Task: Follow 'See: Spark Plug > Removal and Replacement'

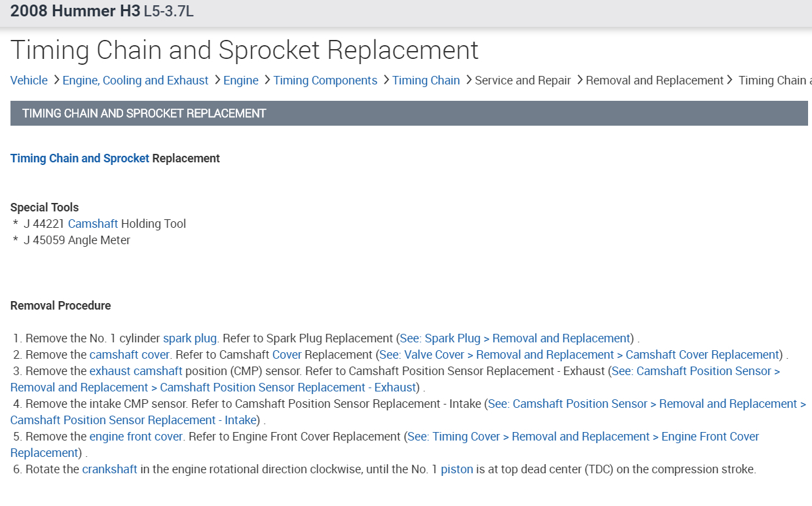Action: pos(515,338)
